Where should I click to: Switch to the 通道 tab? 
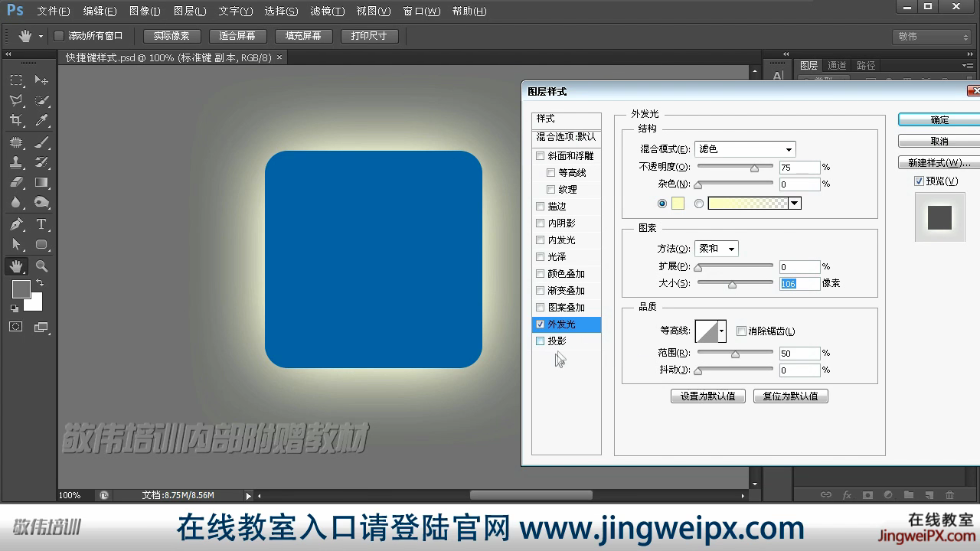click(837, 66)
